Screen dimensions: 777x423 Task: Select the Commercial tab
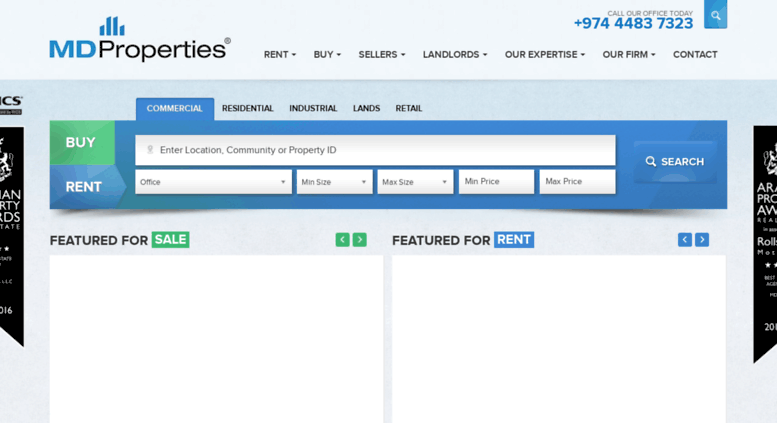(x=175, y=109)
